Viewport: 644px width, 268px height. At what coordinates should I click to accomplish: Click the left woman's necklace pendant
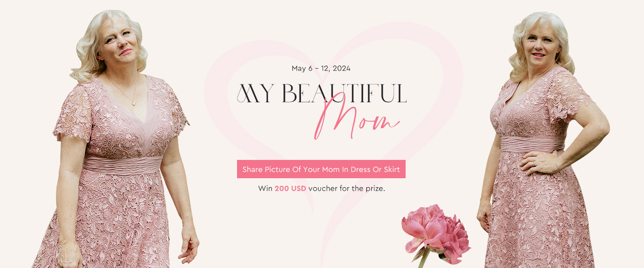133,104
